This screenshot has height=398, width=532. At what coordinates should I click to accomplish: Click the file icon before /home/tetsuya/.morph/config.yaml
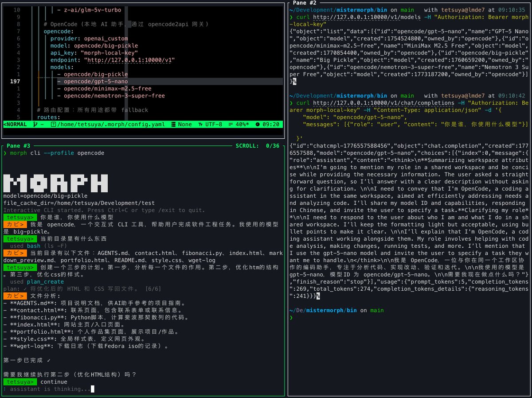[x=54, y=125]
